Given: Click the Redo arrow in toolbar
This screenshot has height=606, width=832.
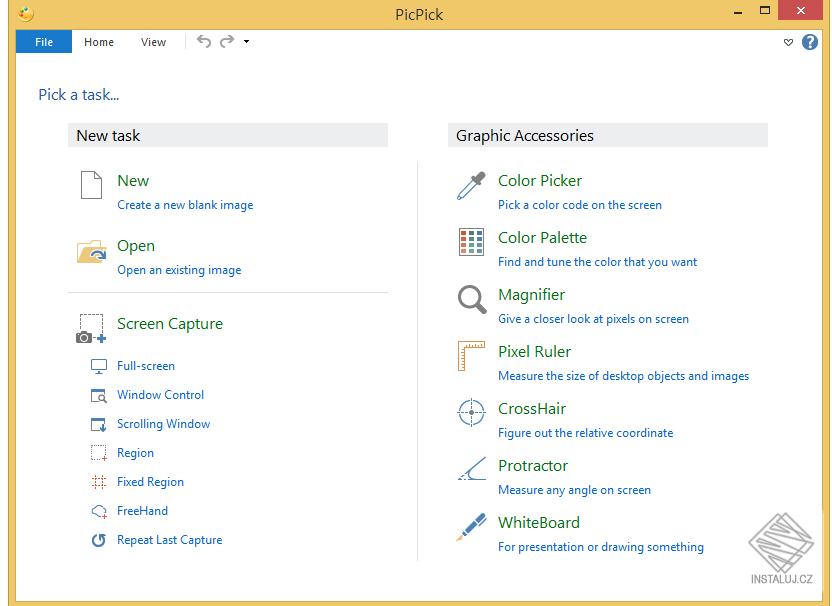Looking at the screenshot, I should (227, 42).
